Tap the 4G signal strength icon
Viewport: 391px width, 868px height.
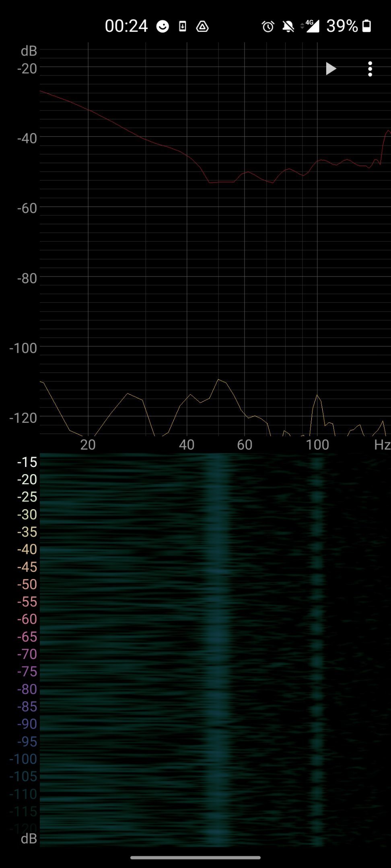pos(310,26)
